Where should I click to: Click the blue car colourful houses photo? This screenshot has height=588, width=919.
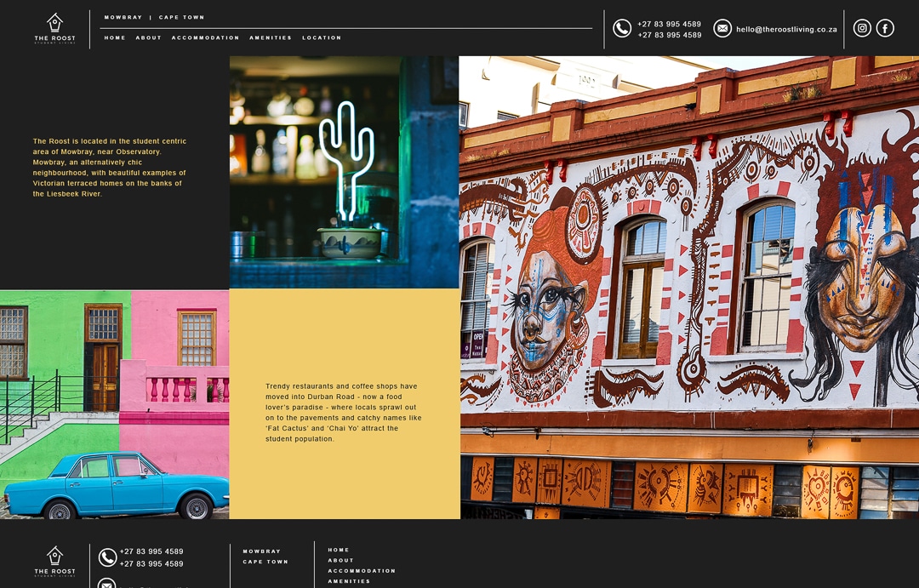(114, 404)
